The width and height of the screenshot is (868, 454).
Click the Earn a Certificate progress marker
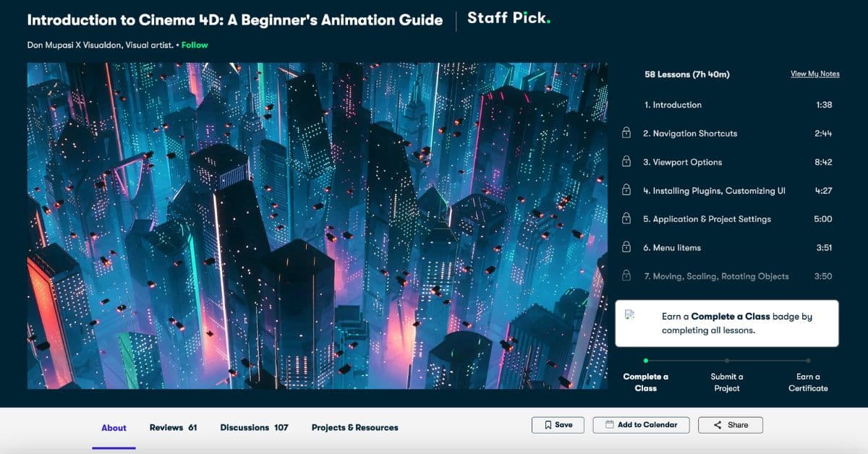[808, 359]
